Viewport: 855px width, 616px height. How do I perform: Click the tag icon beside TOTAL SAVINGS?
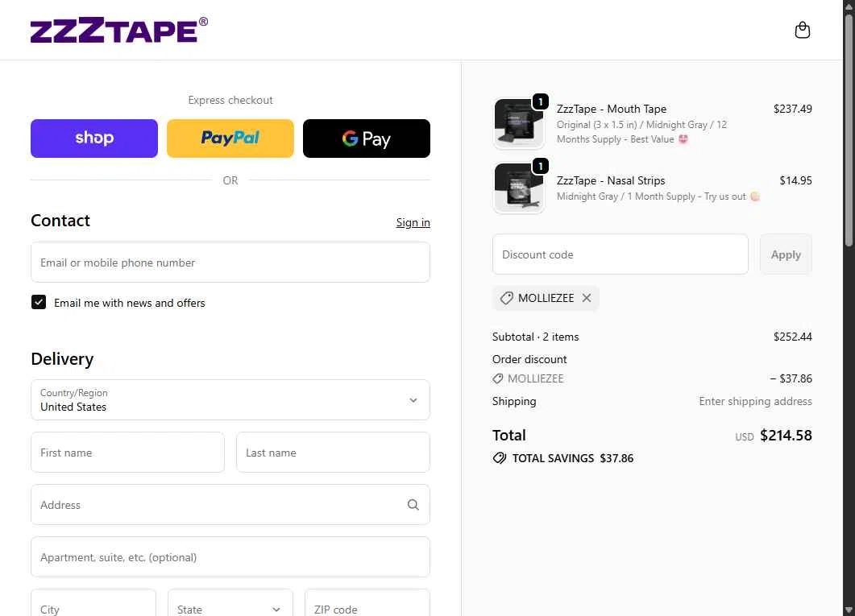click(x=499, y=458)
